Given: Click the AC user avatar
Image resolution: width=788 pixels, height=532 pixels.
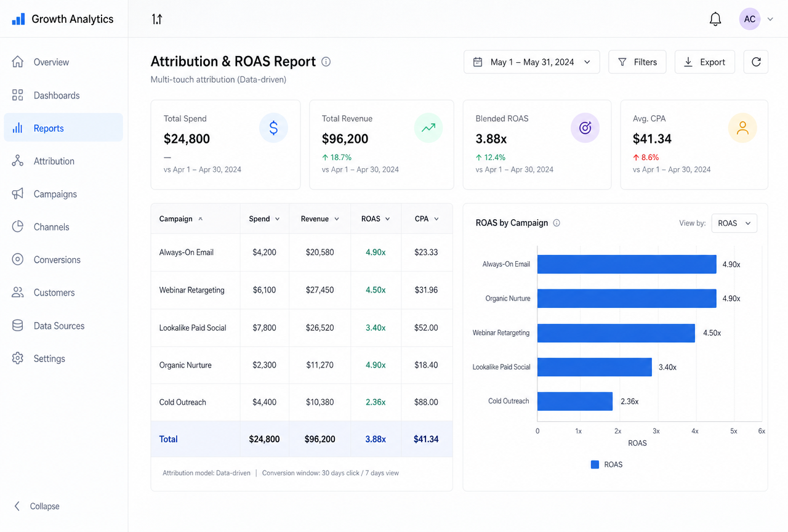Looking at the screenshot, I should [749, 19].
